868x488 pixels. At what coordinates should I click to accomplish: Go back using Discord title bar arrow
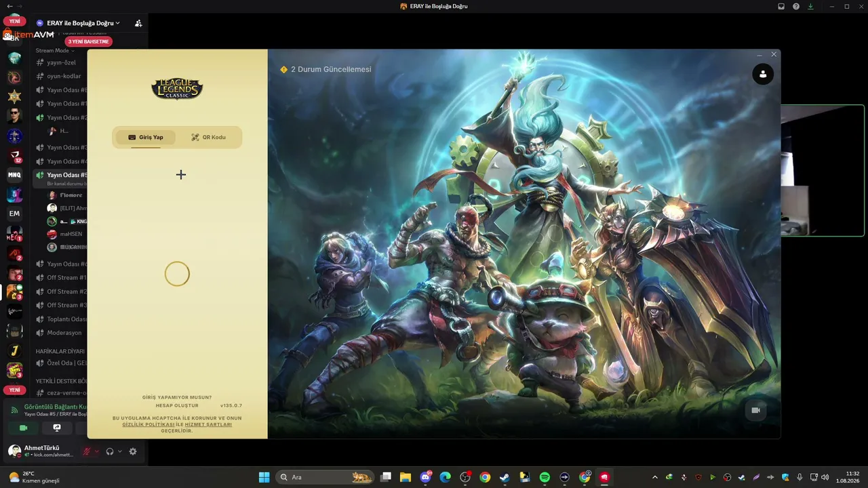(9, 6)
